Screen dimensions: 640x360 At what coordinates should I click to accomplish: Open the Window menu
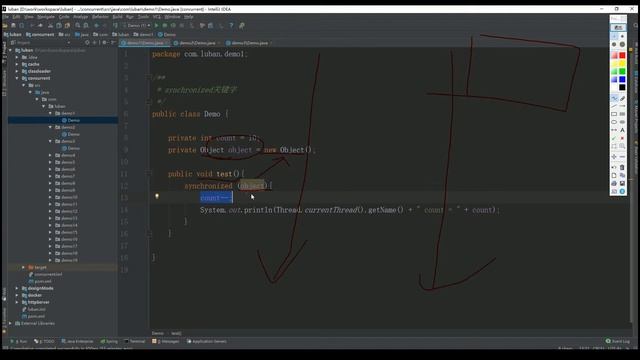tap(172, 17)
